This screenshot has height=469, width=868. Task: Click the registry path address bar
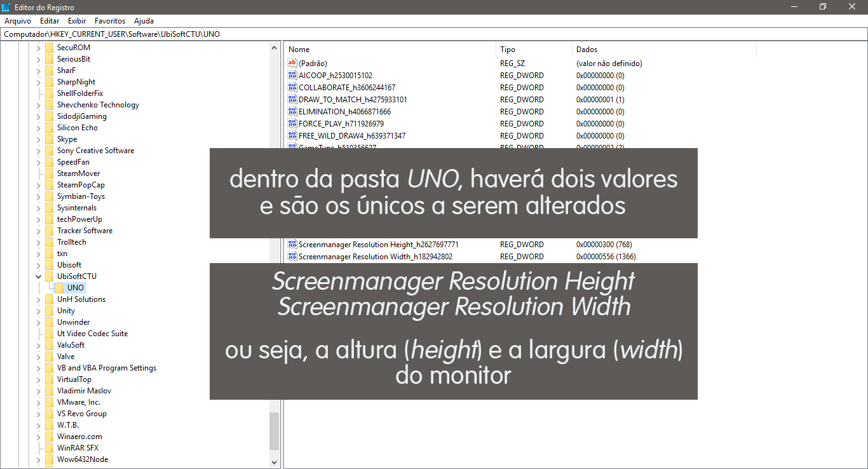[x=434, y=34]
